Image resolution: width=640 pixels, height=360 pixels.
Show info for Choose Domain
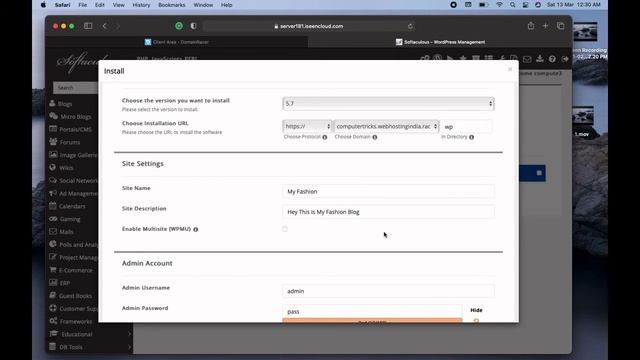click(x=375, y=137)
